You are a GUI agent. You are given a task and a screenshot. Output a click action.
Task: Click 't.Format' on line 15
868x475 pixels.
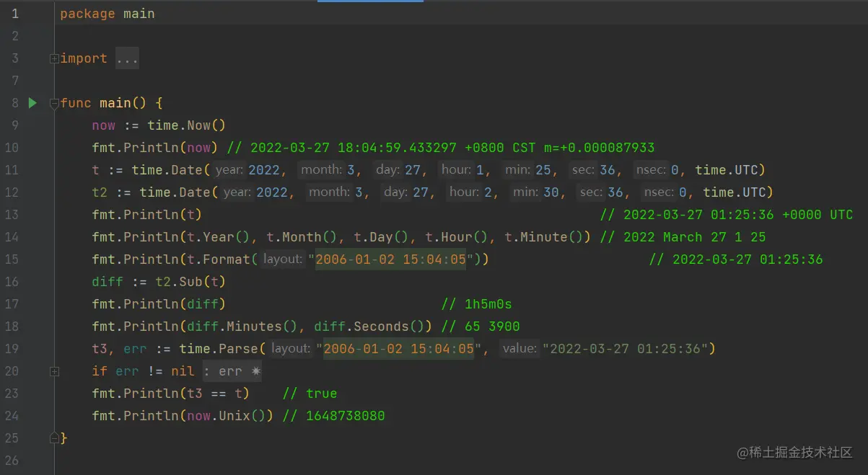pyautogui.click(x=219, y=259)
